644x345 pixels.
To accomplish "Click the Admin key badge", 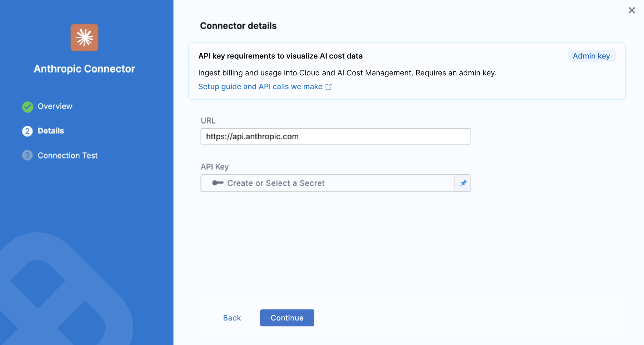I will pyautogui.click(x=591, y=56).
